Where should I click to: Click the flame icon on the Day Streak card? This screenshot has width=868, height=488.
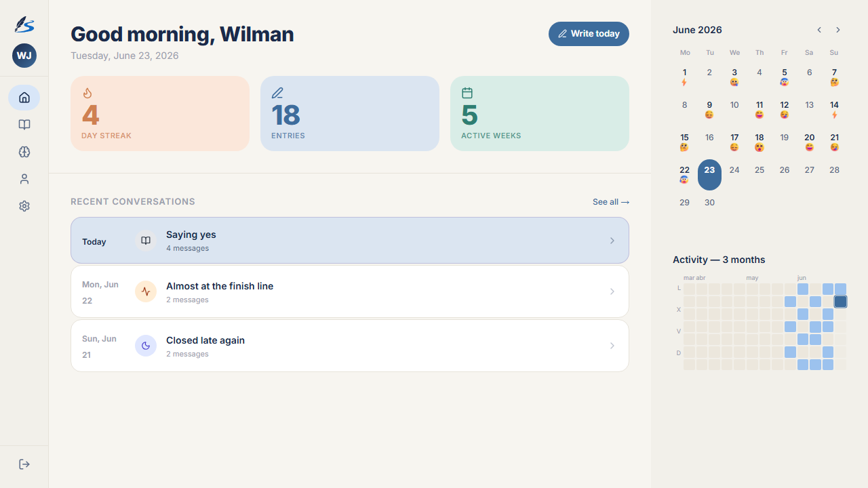[87, 93]
